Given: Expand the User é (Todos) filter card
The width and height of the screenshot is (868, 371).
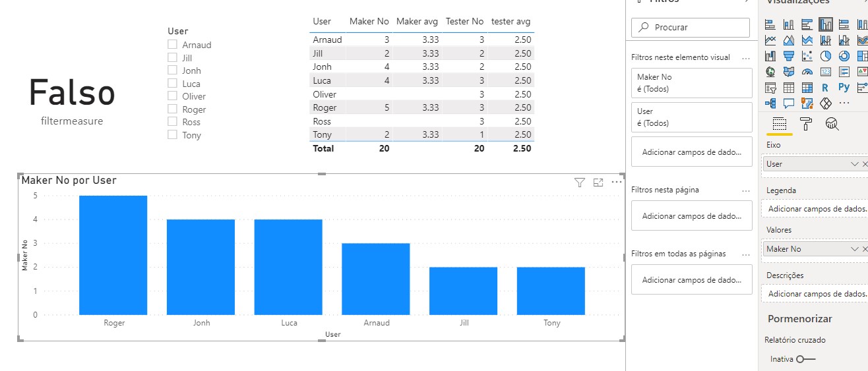Looking at the screenshot, I should [692, 117].
